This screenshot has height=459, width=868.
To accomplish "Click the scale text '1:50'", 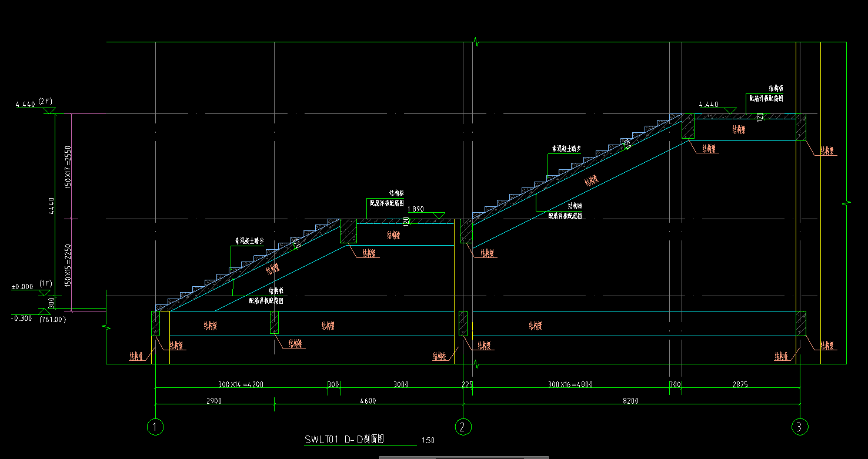I will [x=429, y=440].
